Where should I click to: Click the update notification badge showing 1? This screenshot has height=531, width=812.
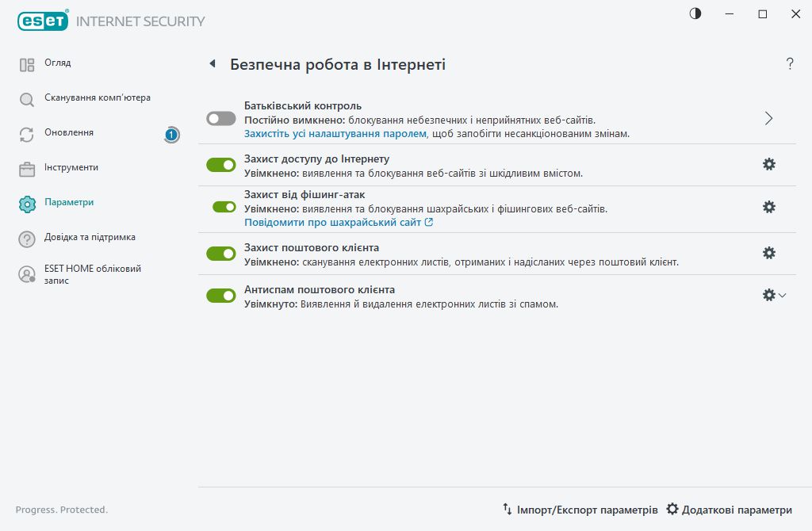coord(170,136)
